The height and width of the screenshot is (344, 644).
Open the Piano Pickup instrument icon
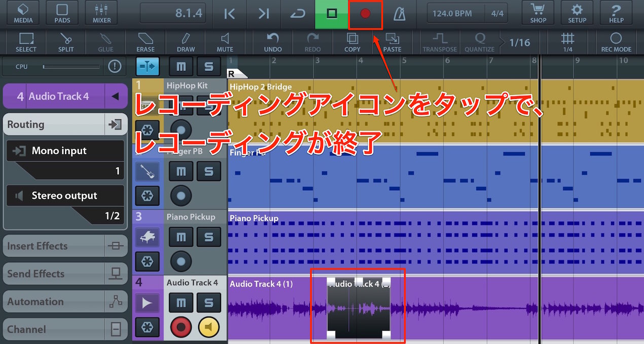pos(147,237)
